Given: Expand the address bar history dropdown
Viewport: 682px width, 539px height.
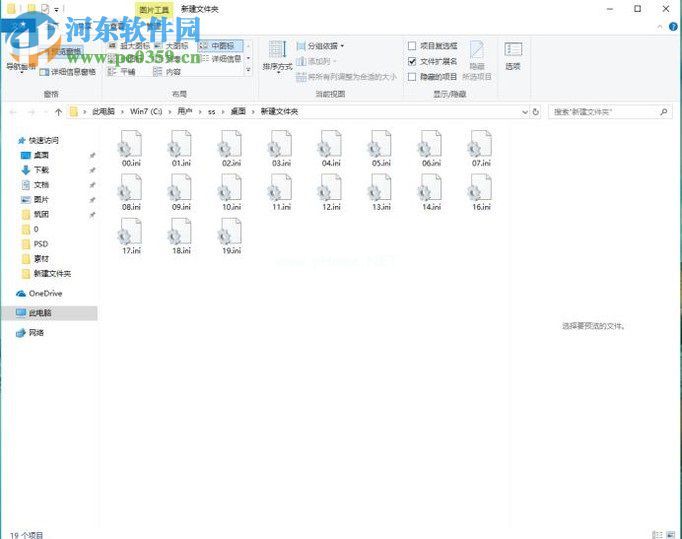Looking at the screenshot, I should tap(525, 112).
